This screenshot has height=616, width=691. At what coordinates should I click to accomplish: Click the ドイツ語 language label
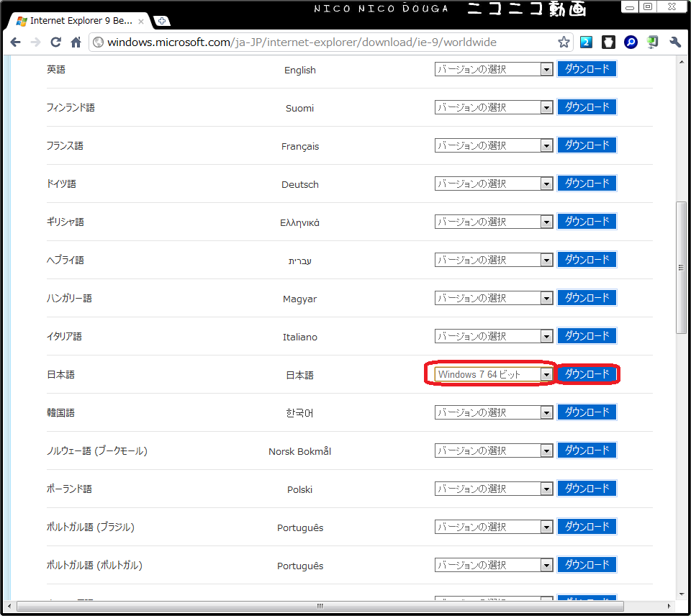(x=61, y=184)
